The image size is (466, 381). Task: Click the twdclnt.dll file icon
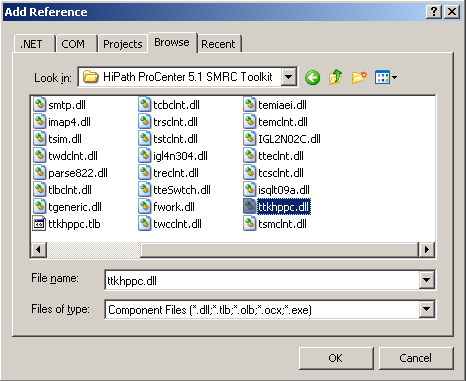point(39,155)
